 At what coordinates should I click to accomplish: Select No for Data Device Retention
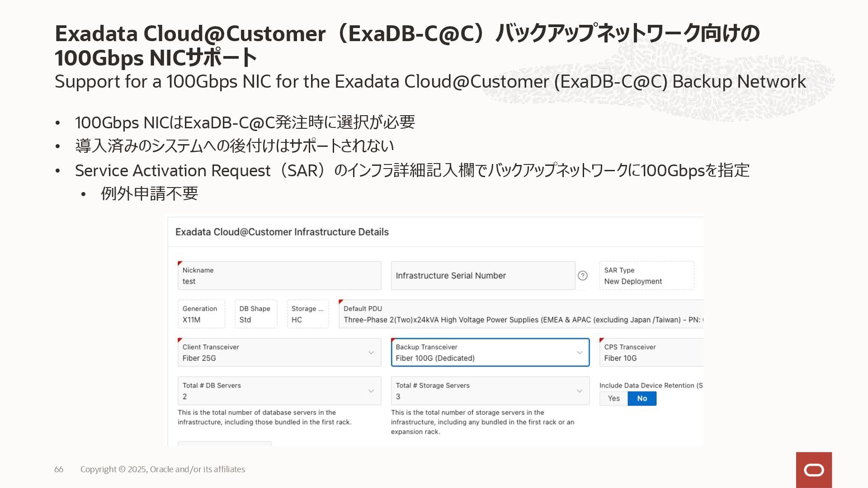pos(642,399)
